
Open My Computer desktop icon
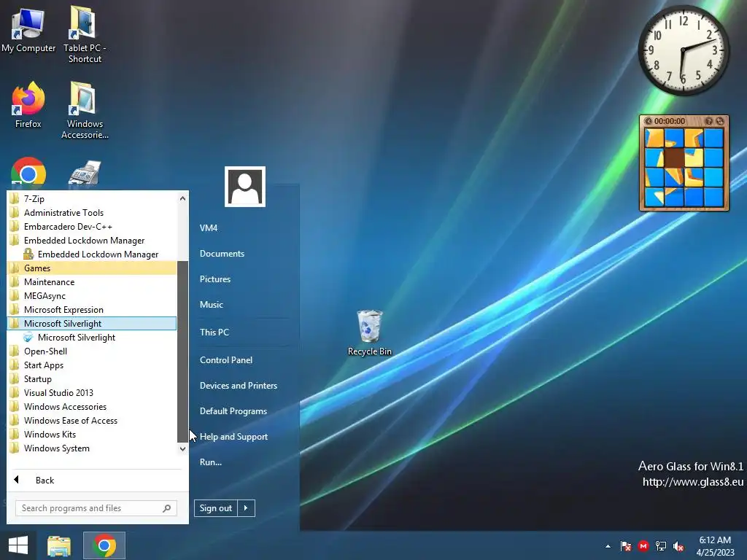[x=28, y=29]
